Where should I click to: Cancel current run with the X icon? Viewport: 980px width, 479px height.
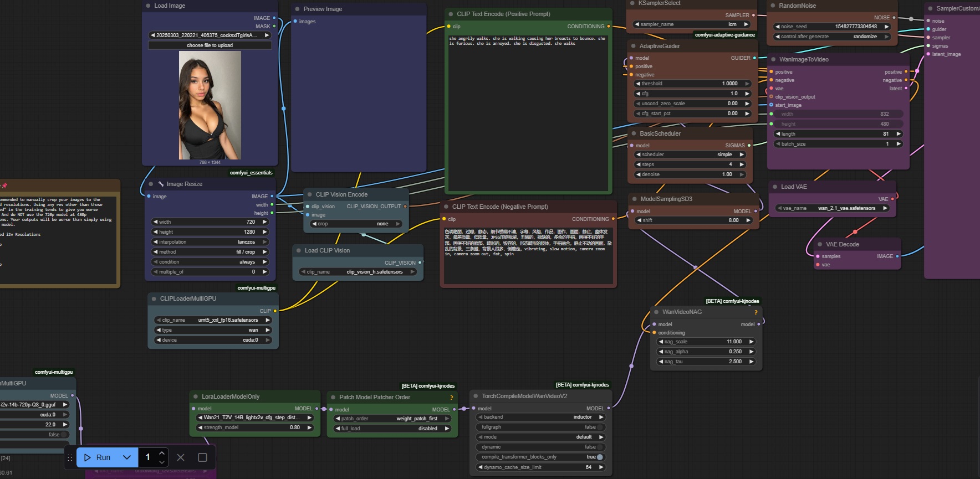coord(180,457)
